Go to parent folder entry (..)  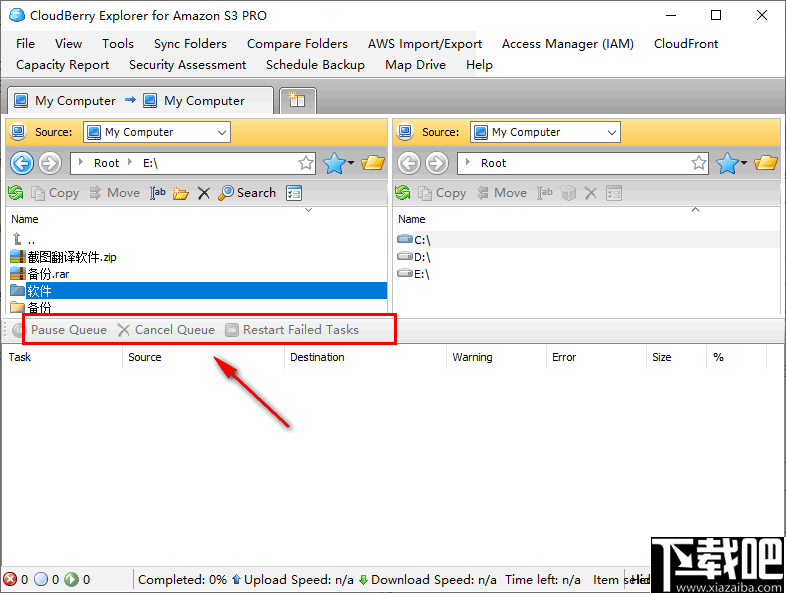click(196, 240)
